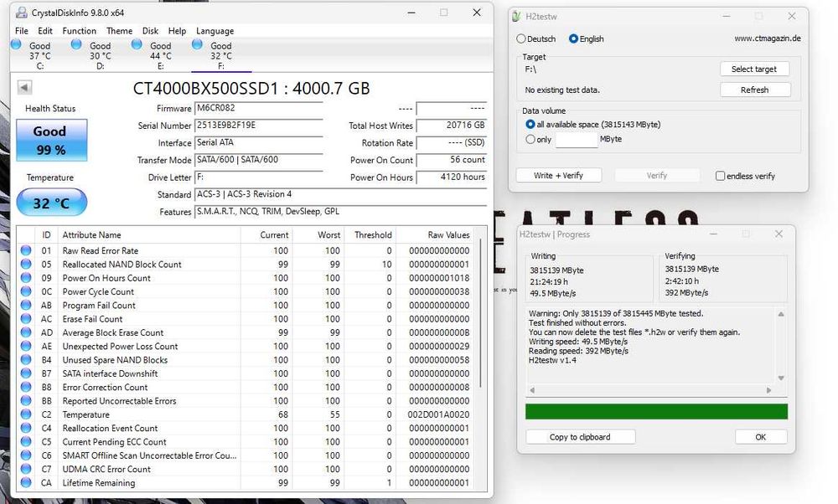The image size is (838, 504).
Task: Open the Language menu
Action: click(215, 31)
